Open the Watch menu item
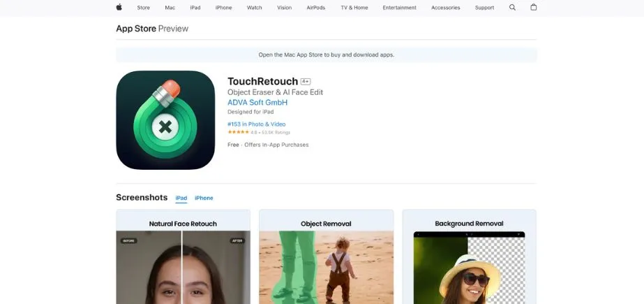 (x=254, y=8)
